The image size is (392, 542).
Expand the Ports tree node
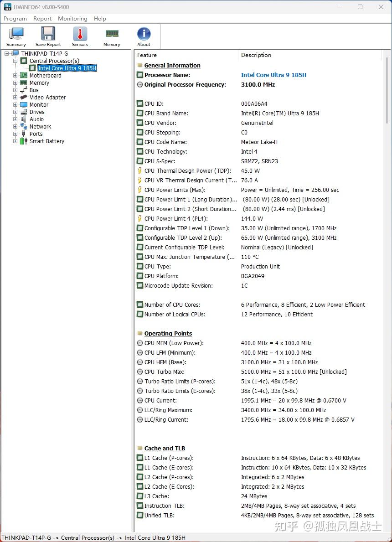point(15,134)
